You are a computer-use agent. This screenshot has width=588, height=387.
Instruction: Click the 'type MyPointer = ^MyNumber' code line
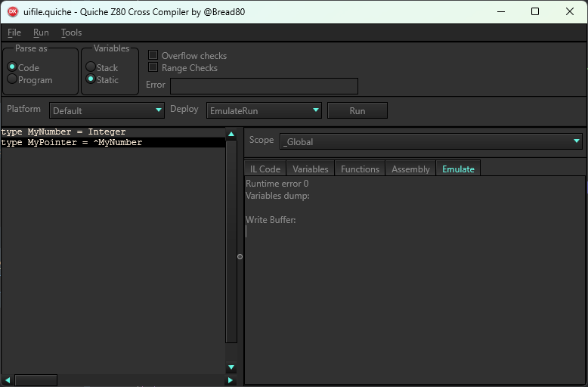point(72,143)
